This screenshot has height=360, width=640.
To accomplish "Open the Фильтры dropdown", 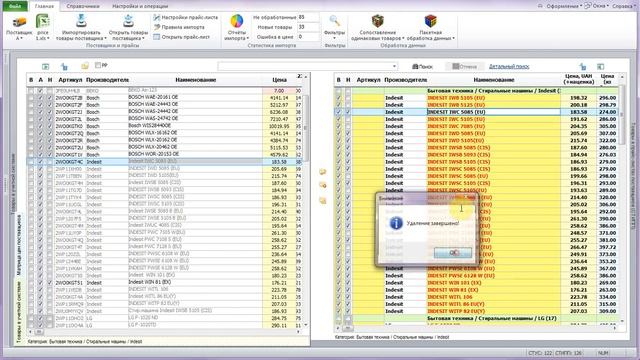I will click(334, 28).
